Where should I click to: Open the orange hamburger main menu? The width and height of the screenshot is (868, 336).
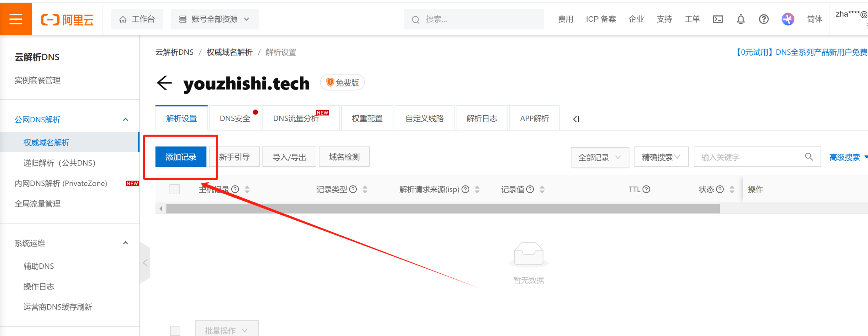(16, 19)
